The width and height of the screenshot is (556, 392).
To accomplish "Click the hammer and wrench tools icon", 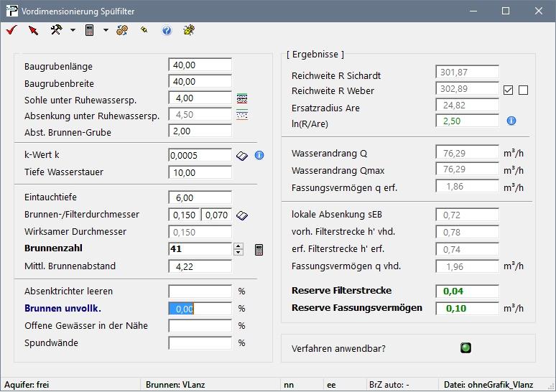I will tap(56, 30).
